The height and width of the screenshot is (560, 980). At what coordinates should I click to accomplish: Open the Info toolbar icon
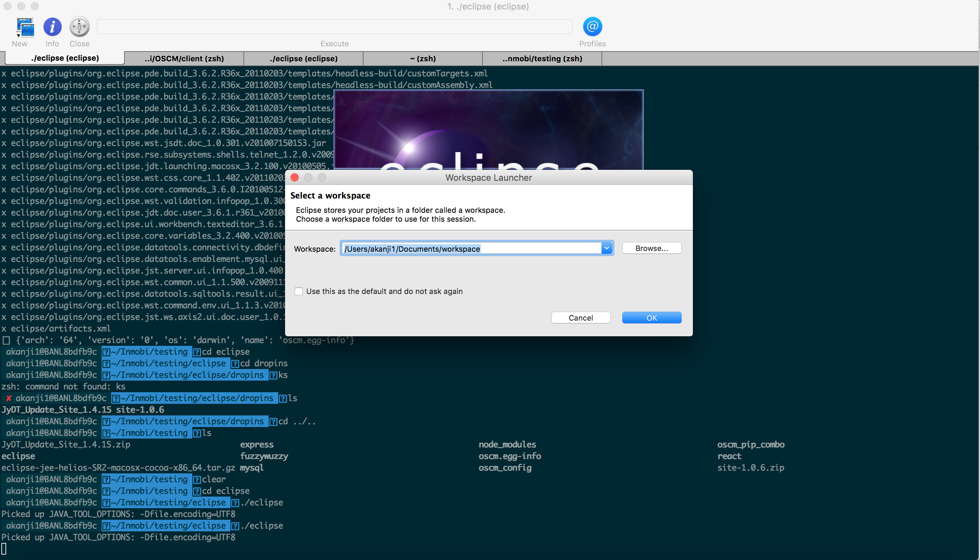point(52,27)
